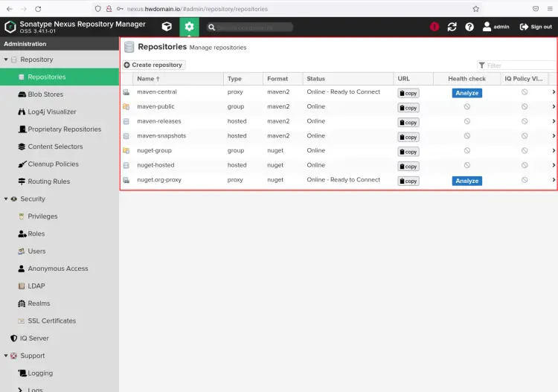Click Create repository button
The image size is (558, 392).
[x=154, y=65]
